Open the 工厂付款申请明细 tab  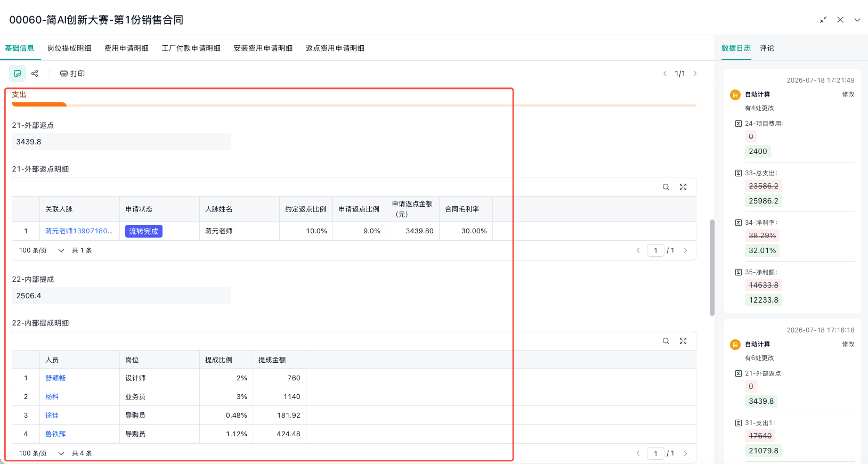tap(191, 48)
